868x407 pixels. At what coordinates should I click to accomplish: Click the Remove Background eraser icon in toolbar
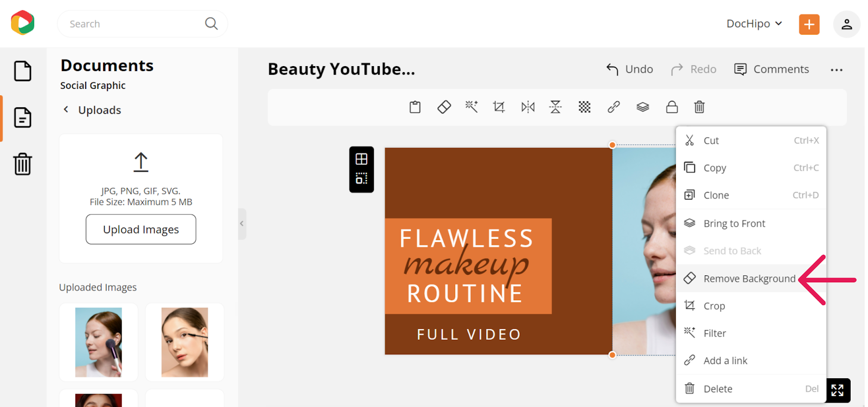[x=444, y=107]
